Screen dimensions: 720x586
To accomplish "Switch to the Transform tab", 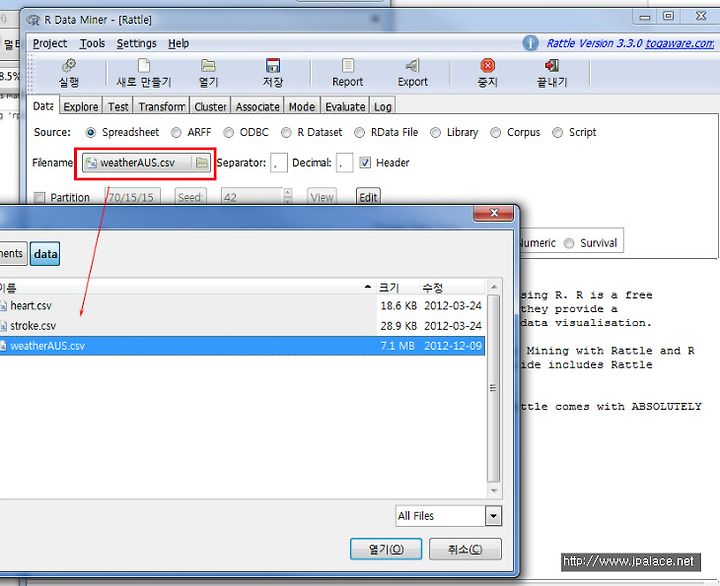I will click(x=162, y=107).
